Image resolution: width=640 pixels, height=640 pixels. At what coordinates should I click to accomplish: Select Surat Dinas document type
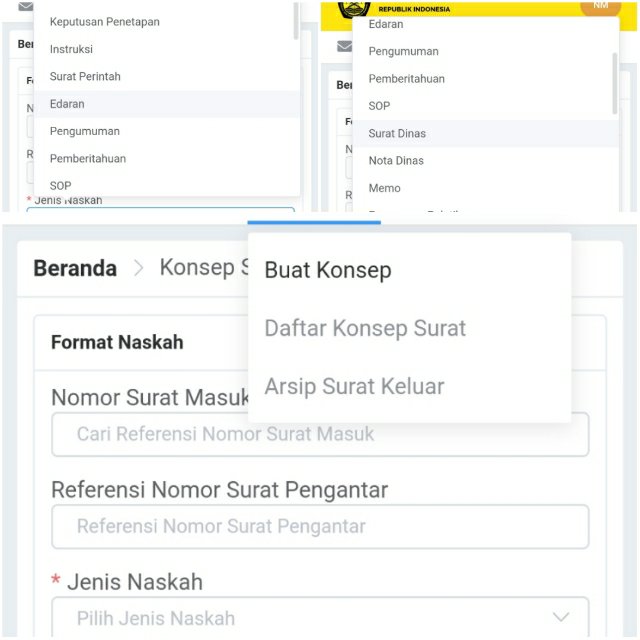click(x=397, y=133)
